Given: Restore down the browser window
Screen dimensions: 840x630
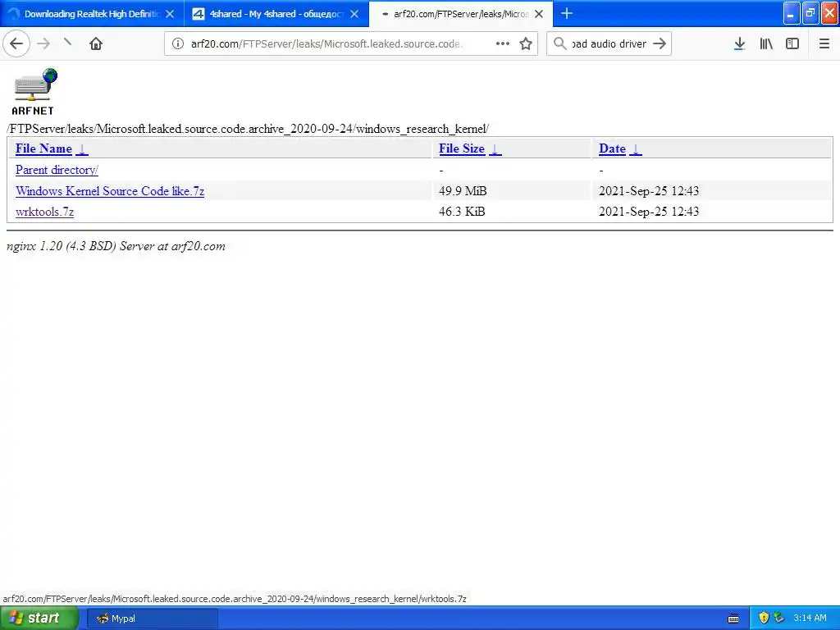Looking at the screenshot, I should 810,13.
